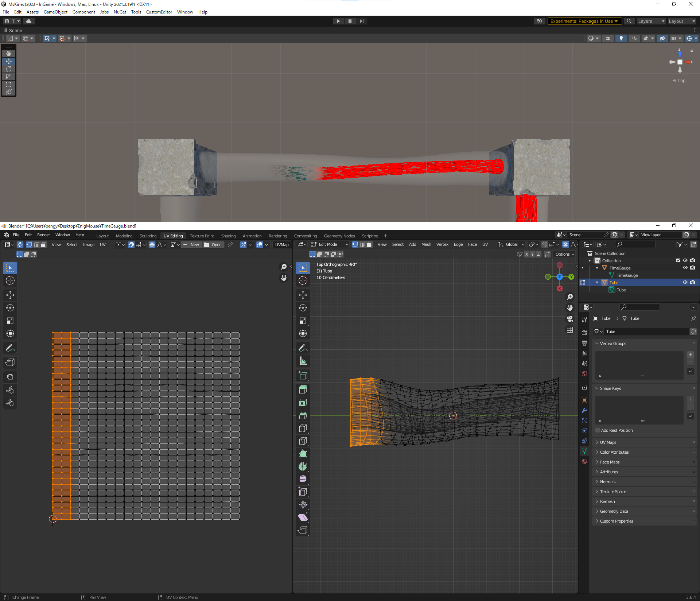Select 3D viewport Extrude Region tool

pyautogui.click(x=303, y=389)
